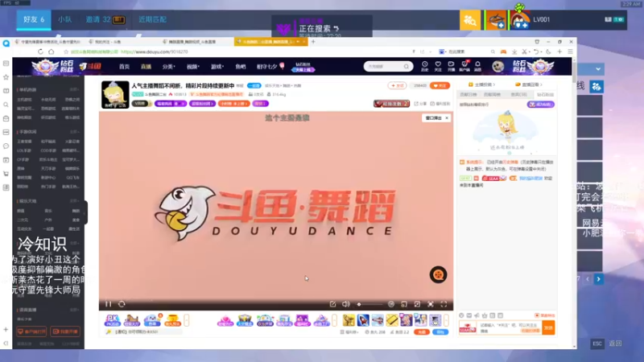Open the danmaku edit icon in player
Viewport: 644px width, 362px height.
click(332, 304)
